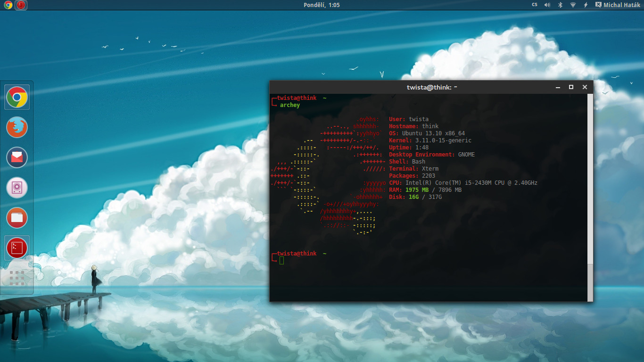Click the 'Packages: 2203' line
The width and height of the screenshot is (644, 362).
click(412, 176)
